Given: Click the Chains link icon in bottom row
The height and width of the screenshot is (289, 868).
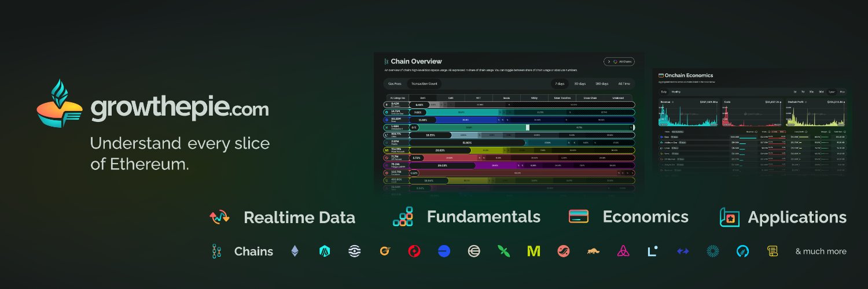Looking at the screenshot, I should click(x=217, y=251).
